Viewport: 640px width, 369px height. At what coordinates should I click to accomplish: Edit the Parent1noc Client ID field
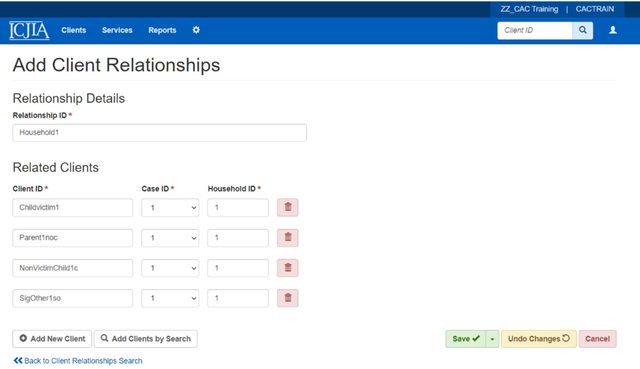[x=73, y=238]
